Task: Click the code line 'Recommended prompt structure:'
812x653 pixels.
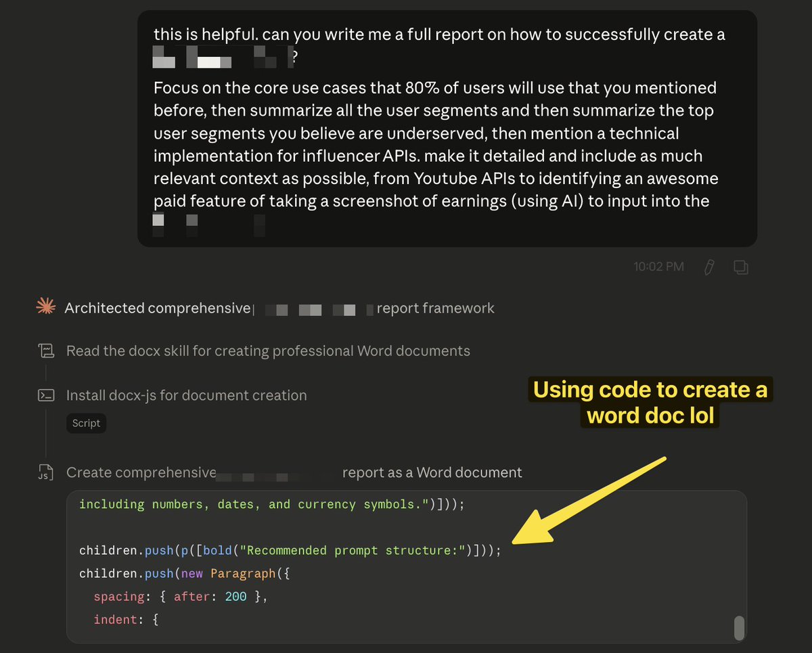Action: [290, 551]
